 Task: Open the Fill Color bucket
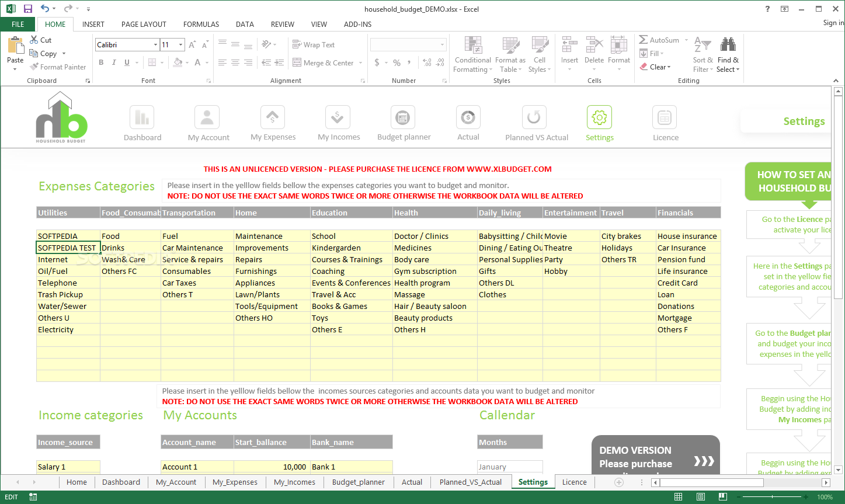click(x=179, y=62)
